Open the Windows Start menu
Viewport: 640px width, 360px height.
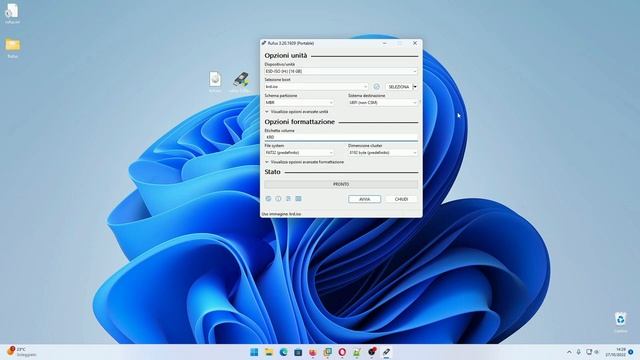254,352
